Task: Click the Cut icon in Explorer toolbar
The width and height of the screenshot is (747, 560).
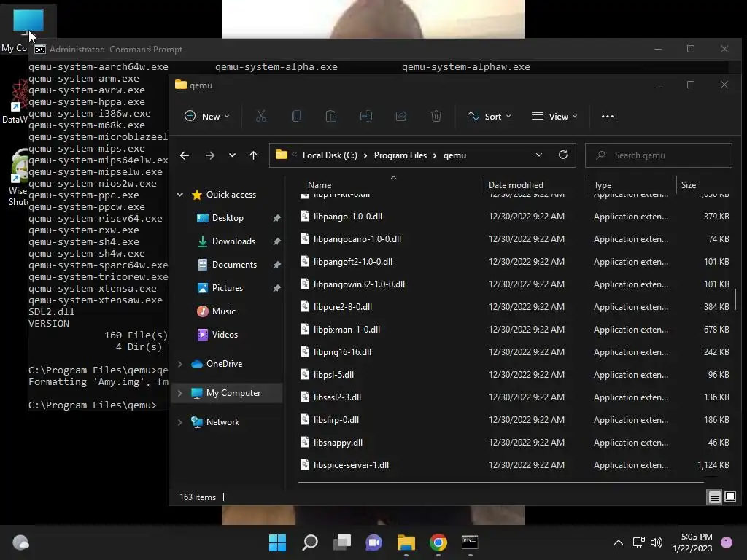Action: [x=260, y=116]
